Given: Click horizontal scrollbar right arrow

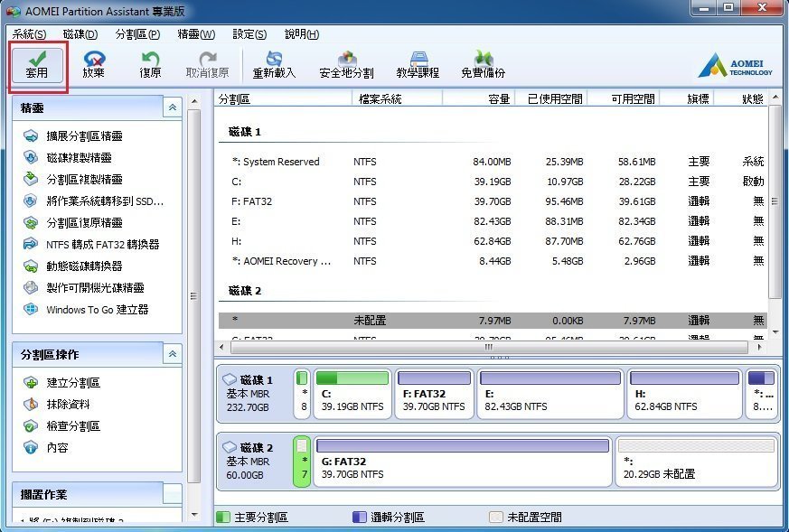Looking at the screenshot, I should coord(759,347).
